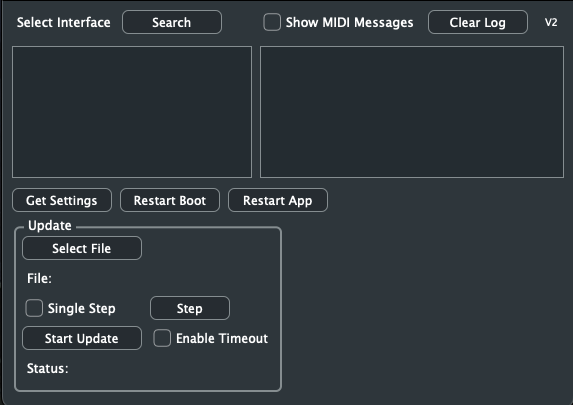Click the V2 version label
Viewport: 573px width, 405px height.
pos(551,22)
